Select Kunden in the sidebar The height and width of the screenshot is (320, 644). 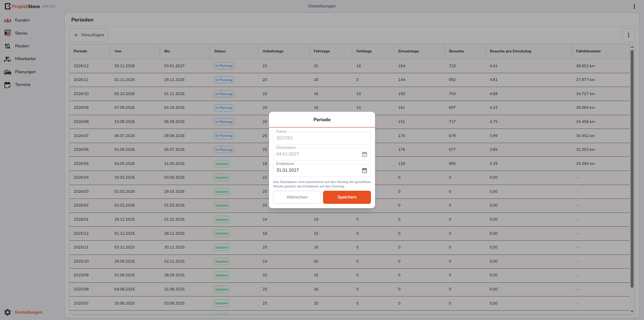click(22, 20)
